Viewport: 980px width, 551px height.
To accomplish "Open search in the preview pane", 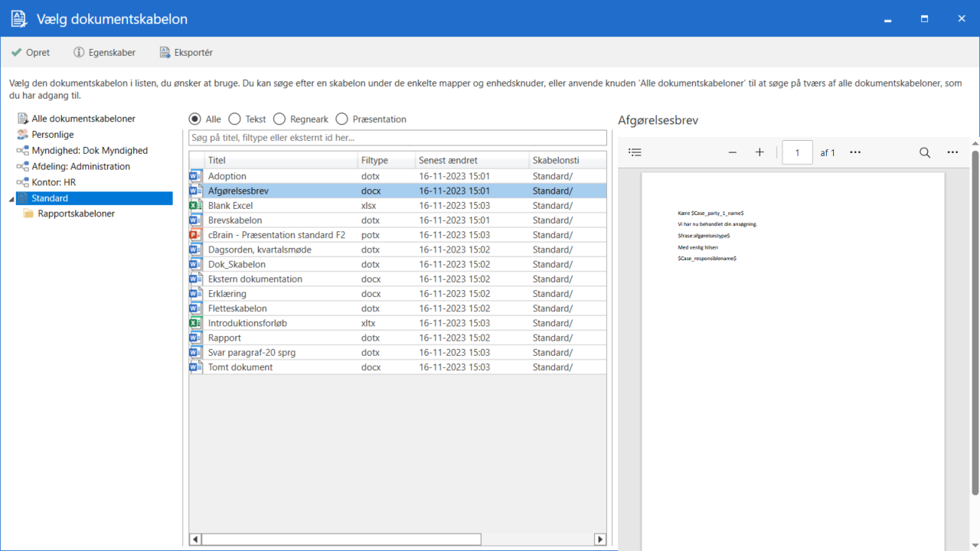I will (x=925, y=152).
